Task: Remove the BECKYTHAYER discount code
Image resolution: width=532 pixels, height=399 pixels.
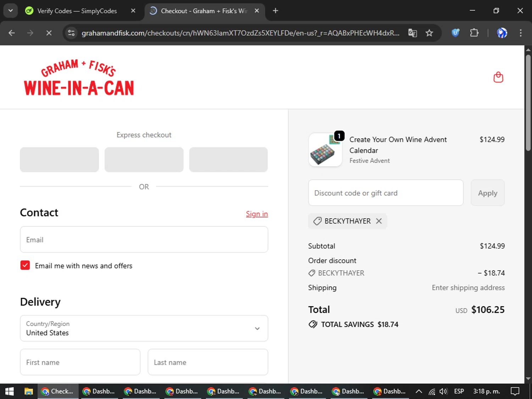Action: [x=379, y=221]
